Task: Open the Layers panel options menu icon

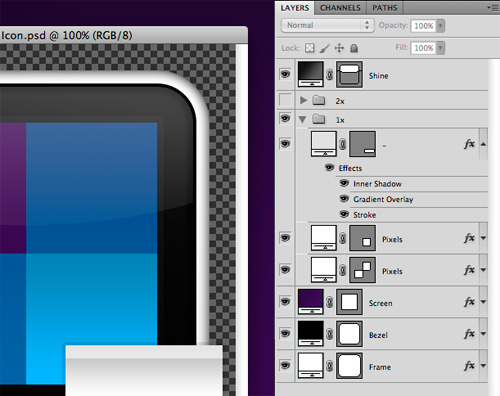Action: (492, 7)
